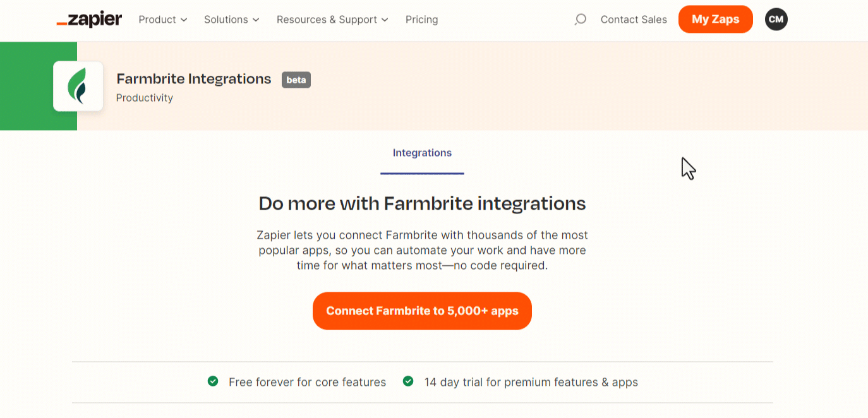
Task: Open the Contact Sales link
Action: point(634,20)
